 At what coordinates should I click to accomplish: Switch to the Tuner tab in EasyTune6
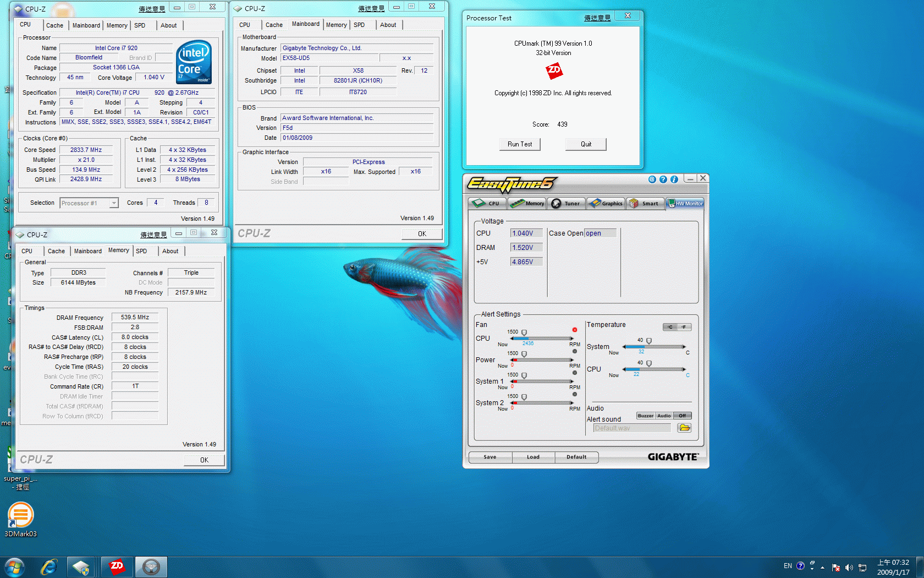click(x=566, y=203)
